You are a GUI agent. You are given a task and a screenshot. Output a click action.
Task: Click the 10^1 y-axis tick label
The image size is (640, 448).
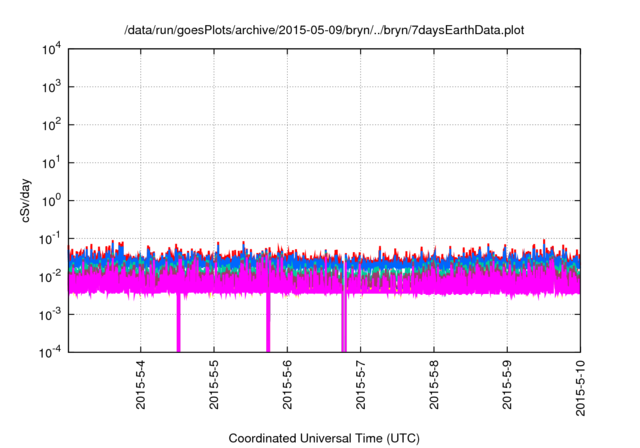[51, 163]
